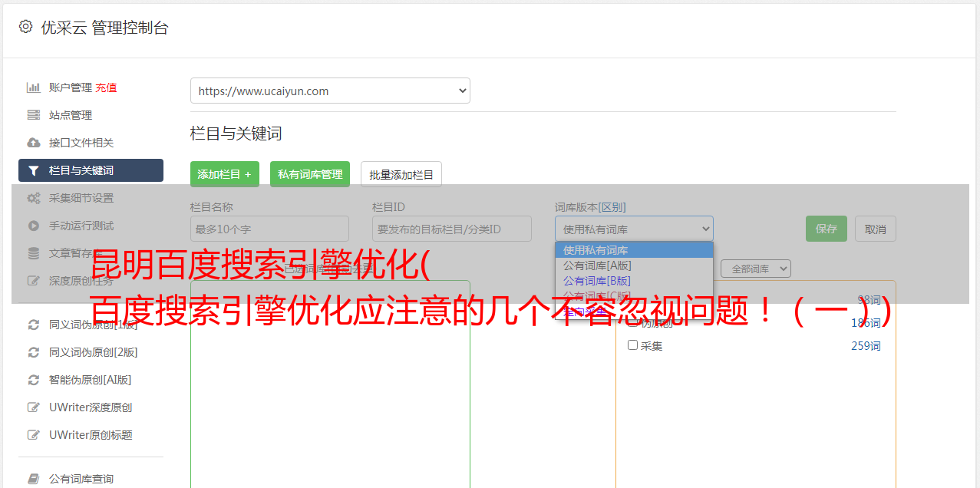Go to 公有词库查询 page
Screen dimensions: 980x488
[x=81, y=479]
